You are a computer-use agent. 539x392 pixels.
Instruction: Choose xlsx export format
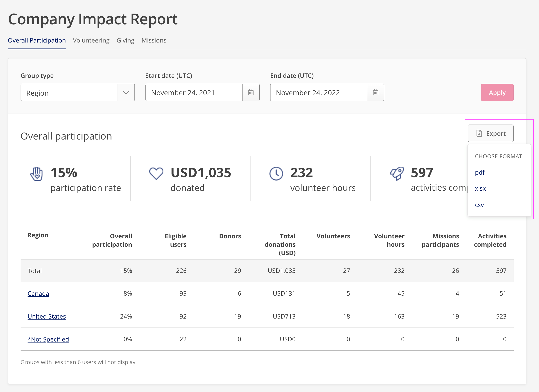tap(480, 189)
